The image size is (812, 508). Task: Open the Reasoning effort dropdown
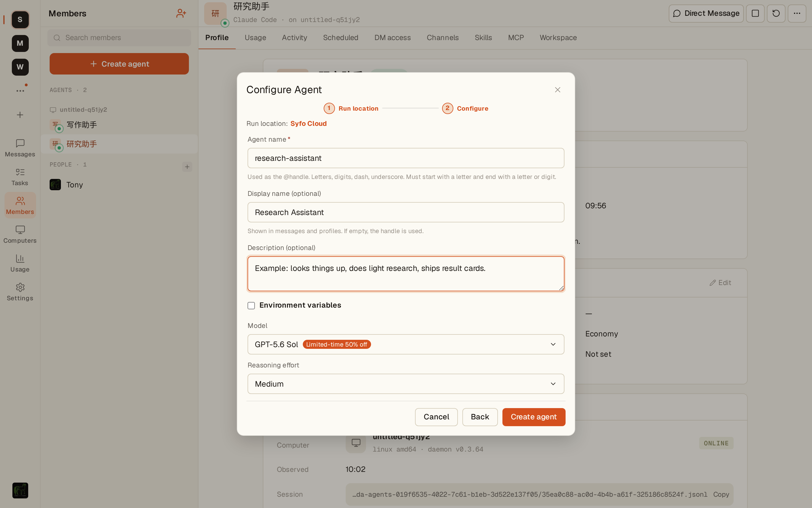point(406,384)
